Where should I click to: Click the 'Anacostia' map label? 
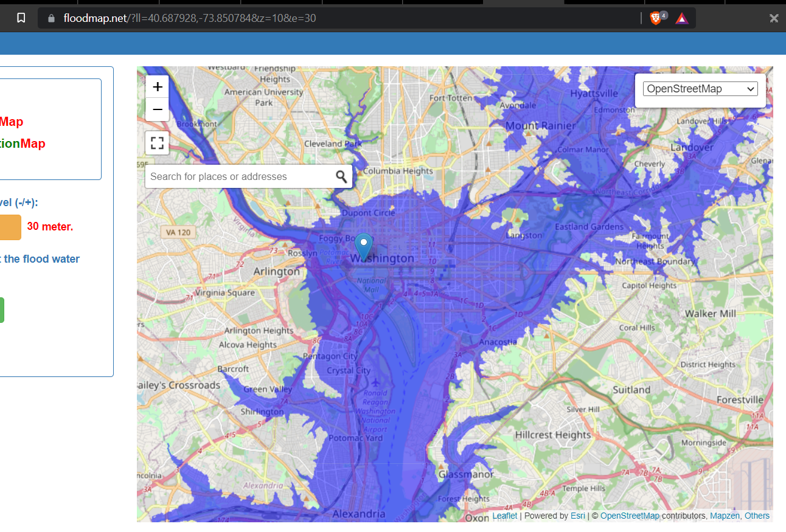pos(498,342)
